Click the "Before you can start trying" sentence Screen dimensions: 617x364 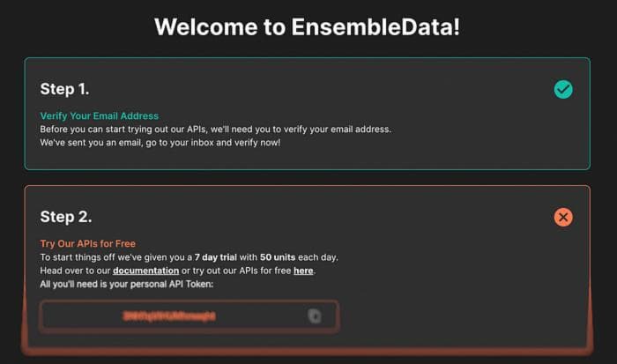pyautogui.click(x=216, y=129)
